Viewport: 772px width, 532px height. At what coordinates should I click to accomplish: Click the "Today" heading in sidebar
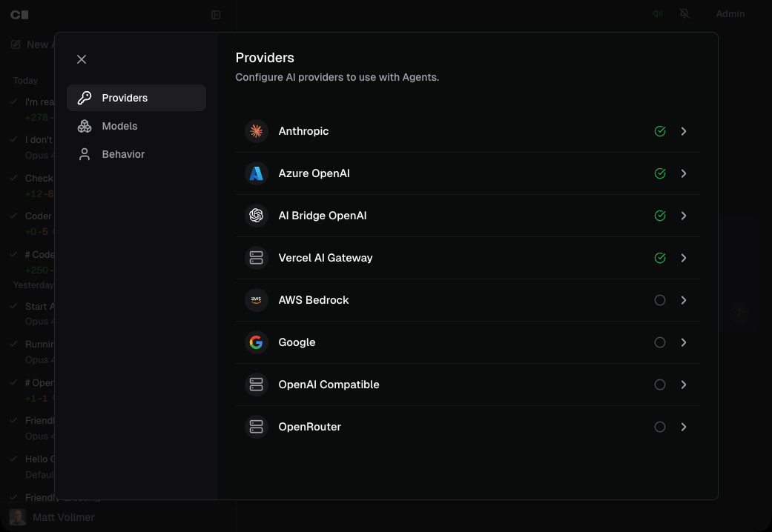pos(26,81)
